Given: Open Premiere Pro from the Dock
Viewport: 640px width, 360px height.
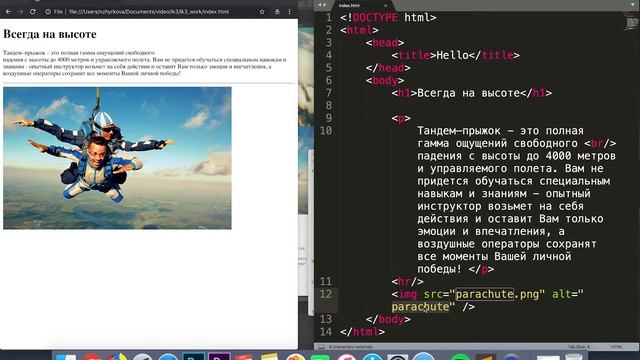Looking at the screenshot, I should pos(219,356).
